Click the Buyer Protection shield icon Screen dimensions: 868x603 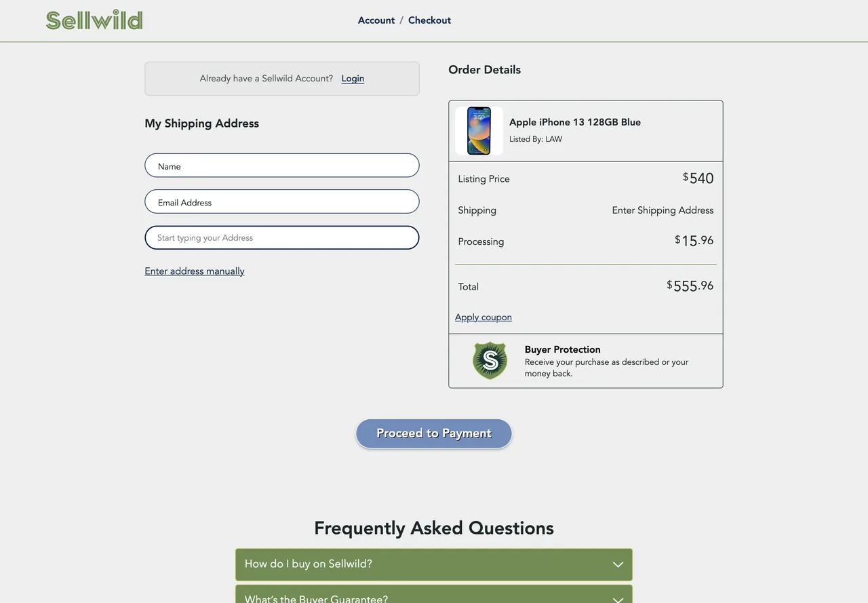[x=490, y=360]
